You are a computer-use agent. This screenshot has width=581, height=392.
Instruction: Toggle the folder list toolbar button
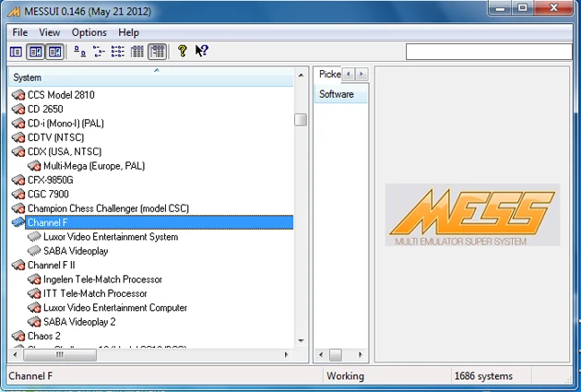[16, 52]
